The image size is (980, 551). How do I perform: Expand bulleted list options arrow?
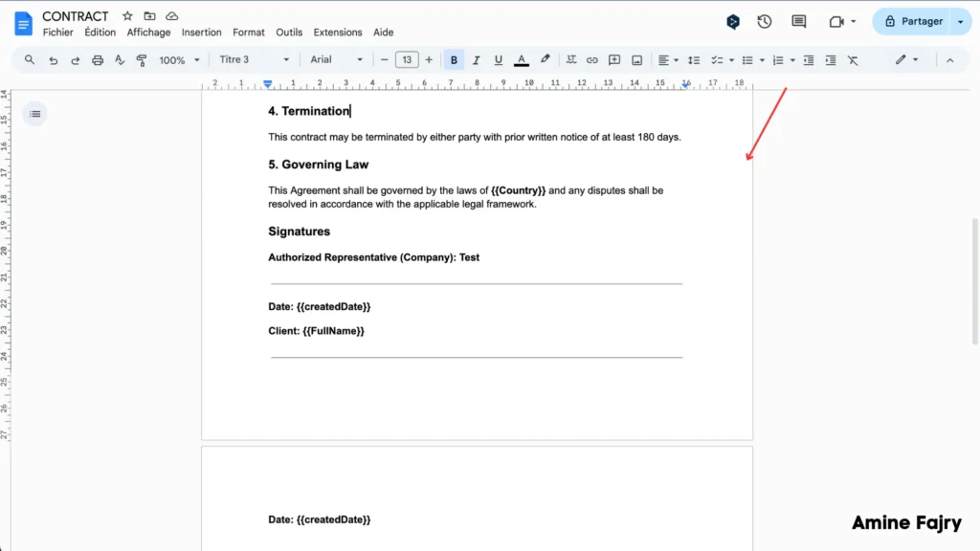pos(762,60)
